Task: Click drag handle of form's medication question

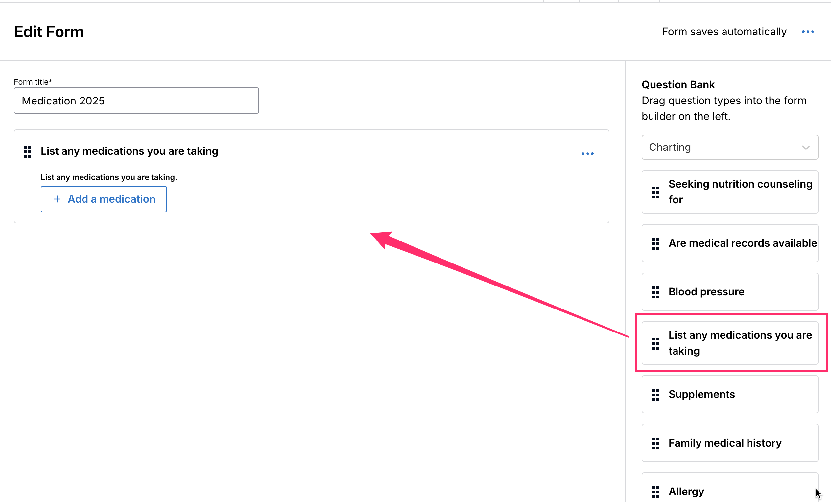Action: coord(28,152)
